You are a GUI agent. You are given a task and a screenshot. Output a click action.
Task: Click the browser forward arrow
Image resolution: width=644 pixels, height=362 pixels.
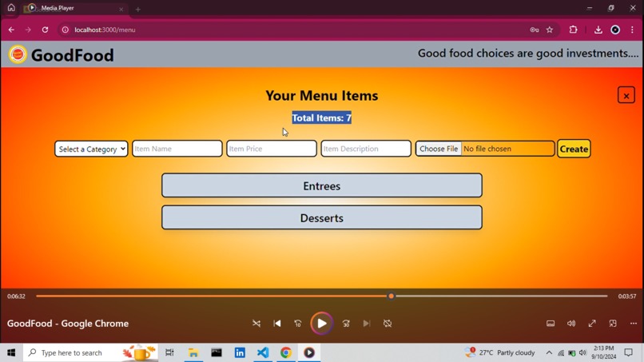click(28, 30)
